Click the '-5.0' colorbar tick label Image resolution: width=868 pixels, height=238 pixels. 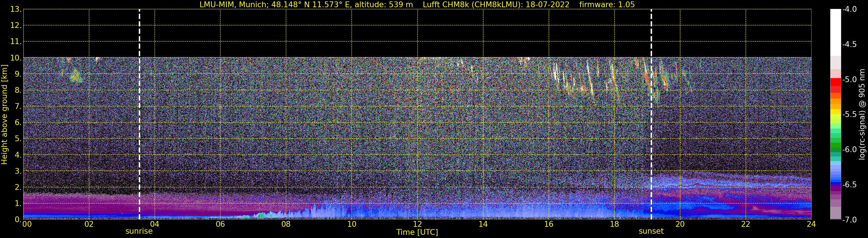[849, 80]
